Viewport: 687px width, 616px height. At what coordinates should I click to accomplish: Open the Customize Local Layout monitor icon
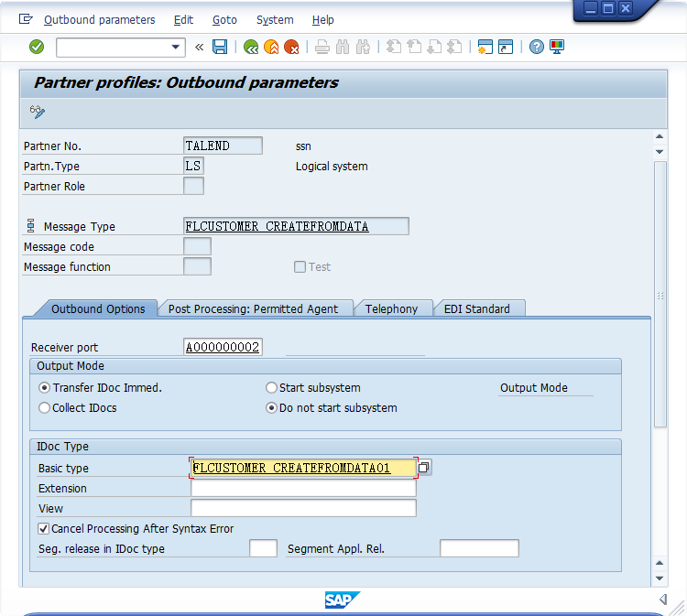[557, 47]
